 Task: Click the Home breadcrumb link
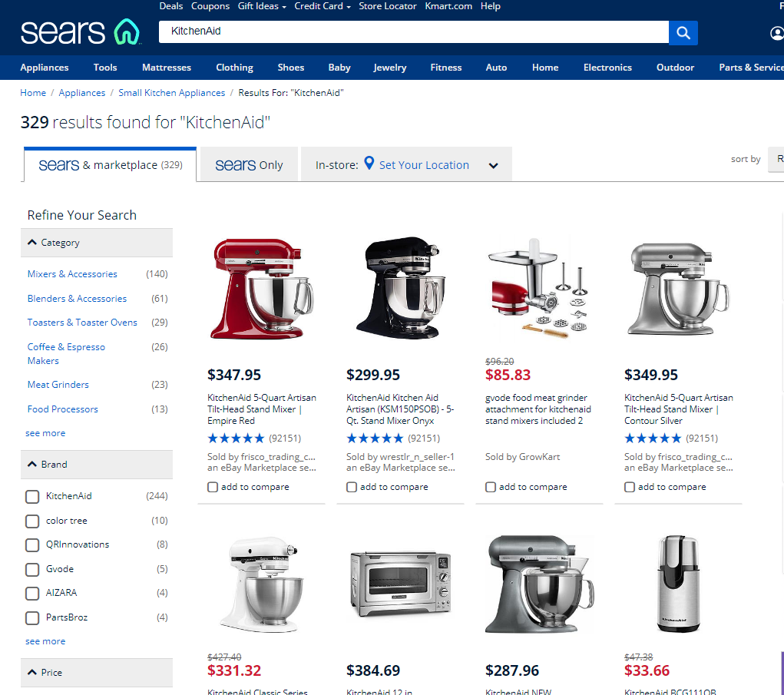33,93
